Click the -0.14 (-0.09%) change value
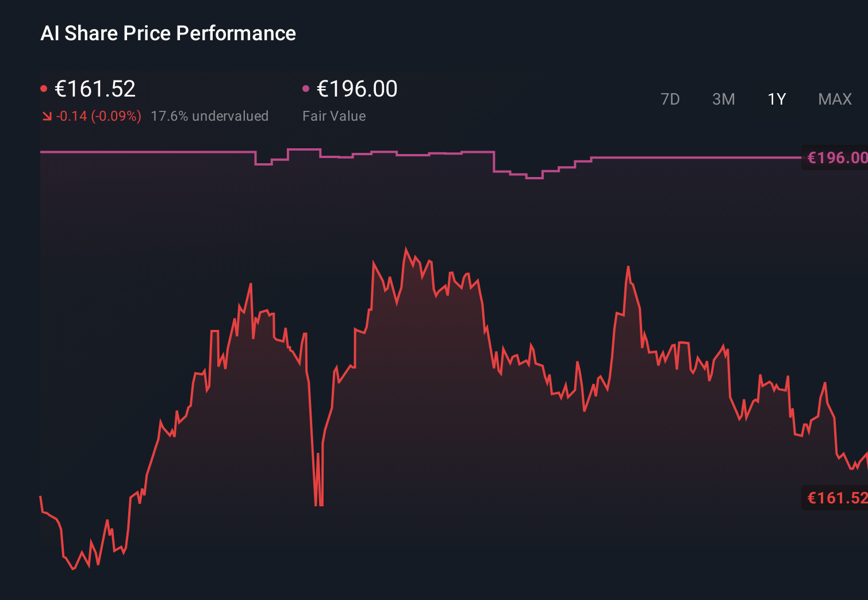The image size is (868, 600). click(98, 116)
